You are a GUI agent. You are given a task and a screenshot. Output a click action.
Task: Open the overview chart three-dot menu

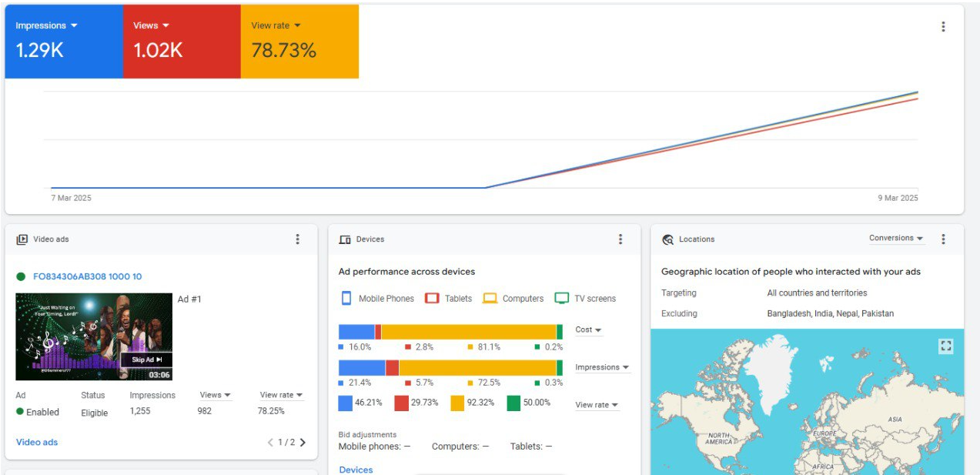[943, 27]
